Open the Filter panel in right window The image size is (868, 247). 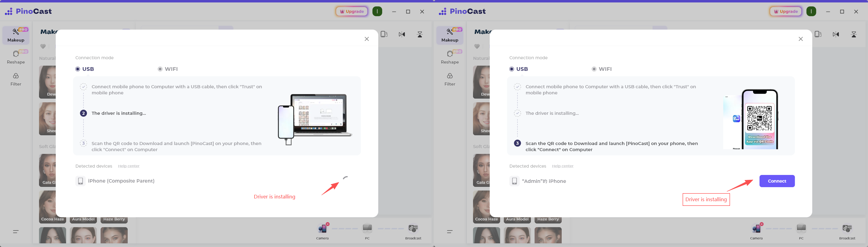click(450, 79)
